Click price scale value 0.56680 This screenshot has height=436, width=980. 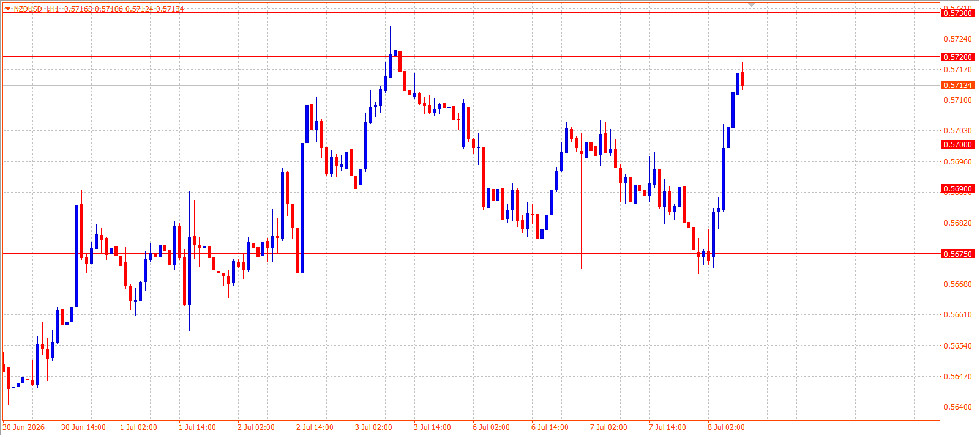point(958,284)
